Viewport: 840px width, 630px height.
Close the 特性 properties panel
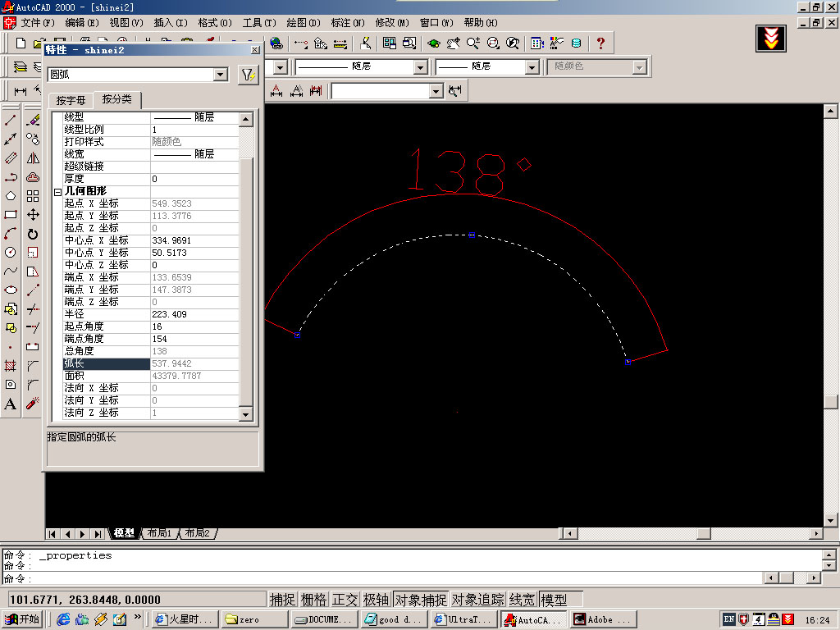tap(255, 50)
